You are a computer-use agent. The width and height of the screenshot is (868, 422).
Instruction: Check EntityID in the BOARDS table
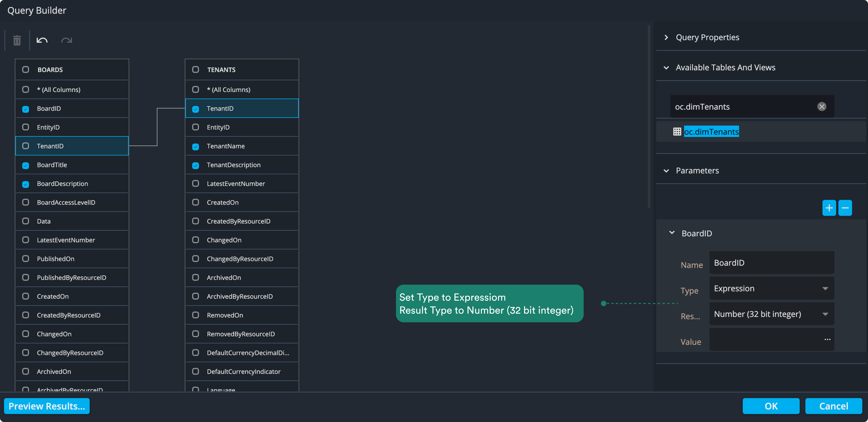[x=26, y=127]
